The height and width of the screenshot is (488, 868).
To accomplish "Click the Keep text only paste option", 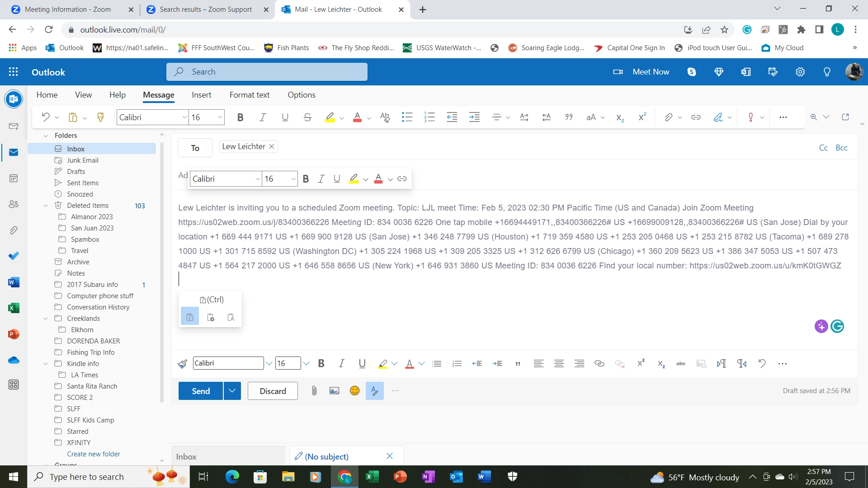I will [x=231, y=318].
